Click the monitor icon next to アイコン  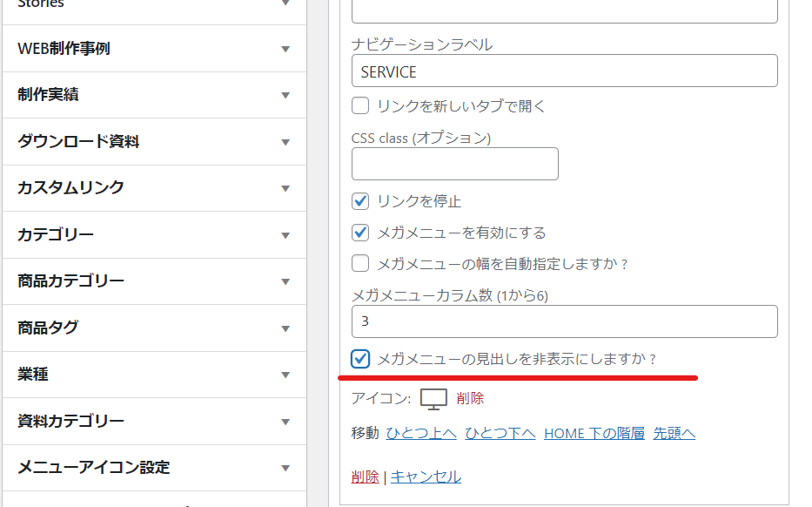[x=433, y=399]
